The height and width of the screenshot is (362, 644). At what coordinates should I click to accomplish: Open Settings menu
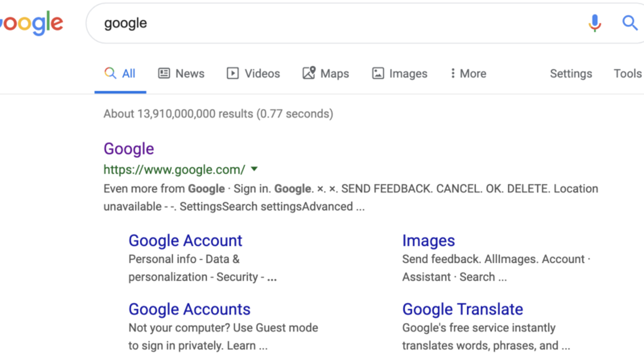click(571, 74)
